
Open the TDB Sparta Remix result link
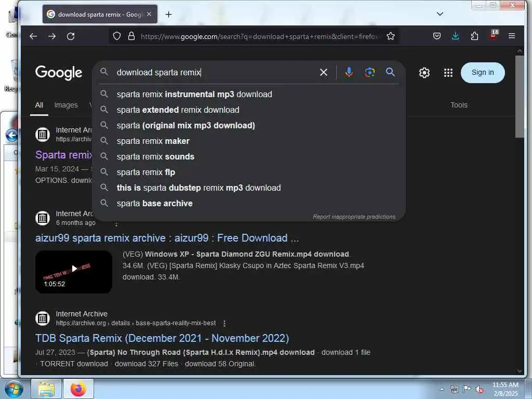[162, 338]
